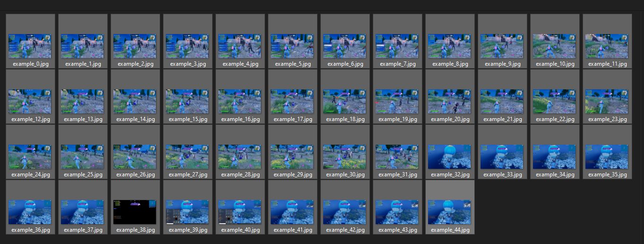The image size is (644, 244).
Task: Click the highlighted example_44.jpg thumbnail
Action: click(x=449, y=212)
